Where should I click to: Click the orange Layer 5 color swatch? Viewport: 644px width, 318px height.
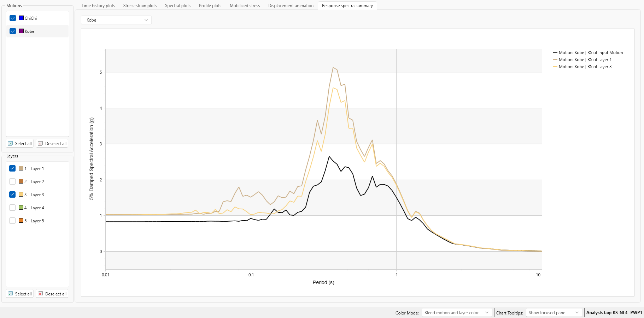coord(21,221)
